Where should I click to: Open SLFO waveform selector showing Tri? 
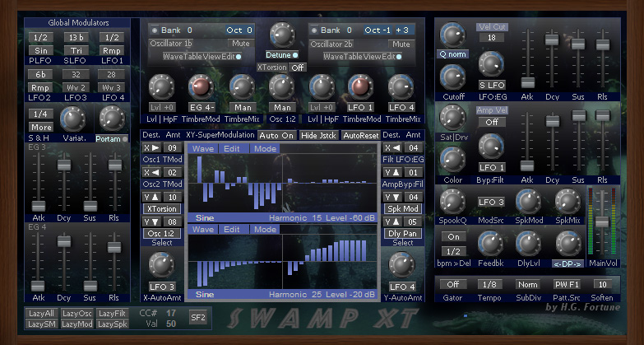point(76,50)
